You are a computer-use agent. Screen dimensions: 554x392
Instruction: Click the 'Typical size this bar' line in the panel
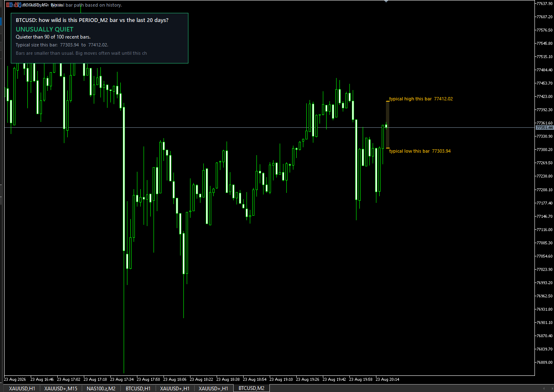point(62,45)
